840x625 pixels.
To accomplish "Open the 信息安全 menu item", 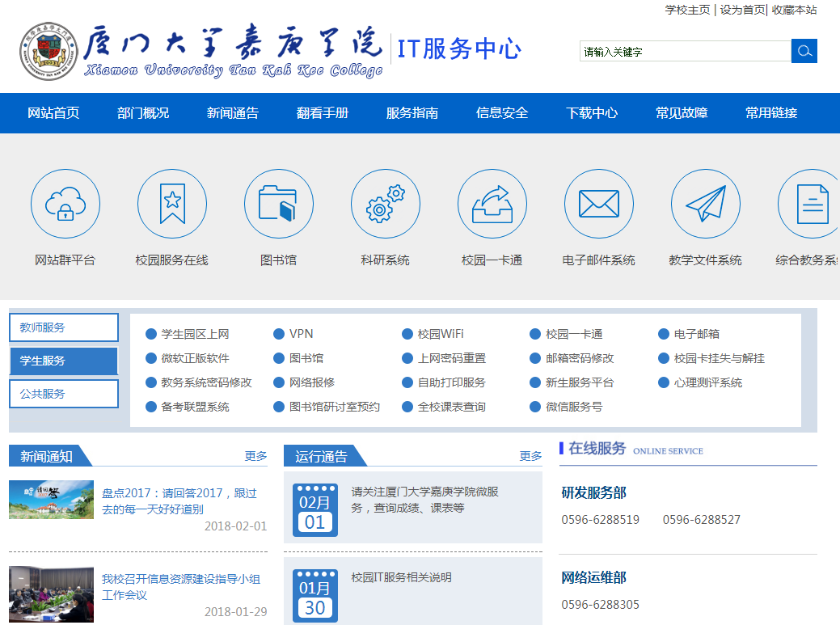I will [x=502, y=113].
